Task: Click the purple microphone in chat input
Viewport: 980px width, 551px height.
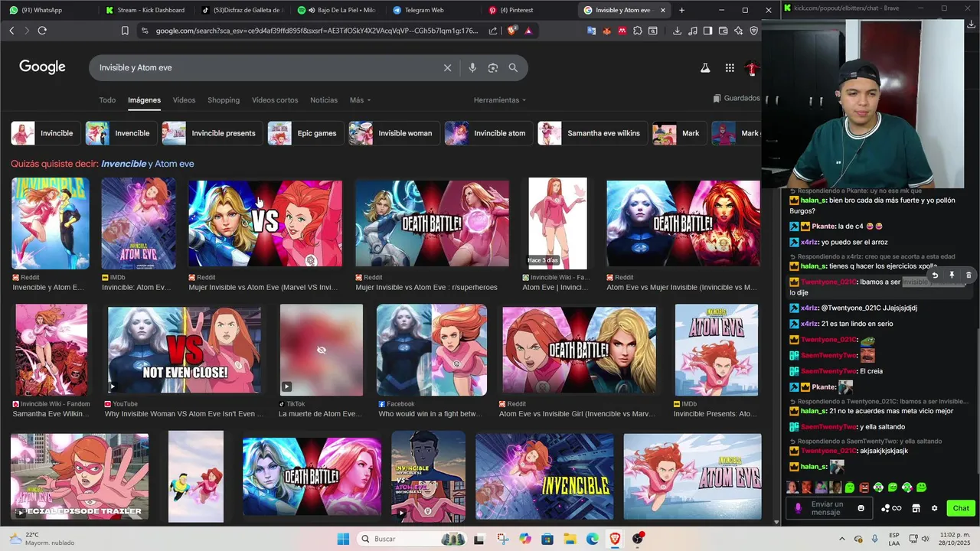Action: (798, 508)
